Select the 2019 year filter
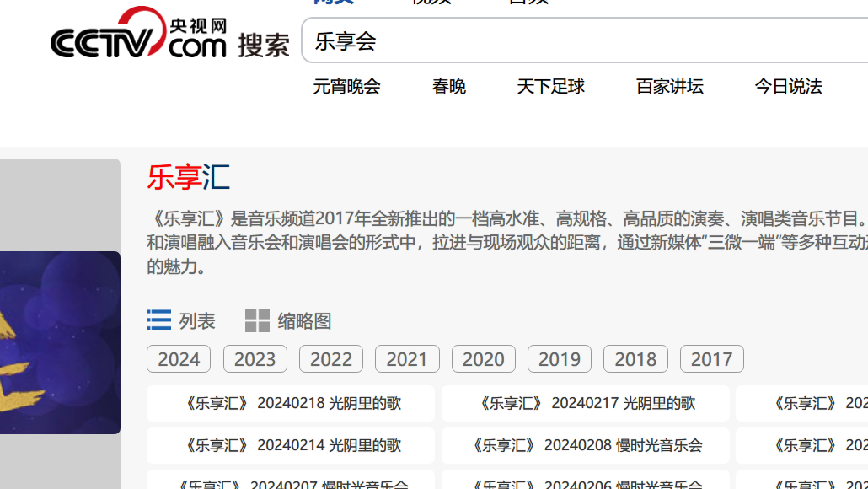Image resolution: width=868 pixels, height=489 pixels. (x=560, y=359)
